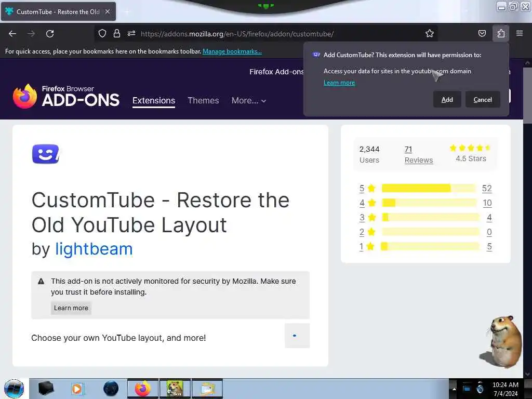Click the Firefox taskbar button
The height and width of the screenshot is (399, 532).
point(143,389)
